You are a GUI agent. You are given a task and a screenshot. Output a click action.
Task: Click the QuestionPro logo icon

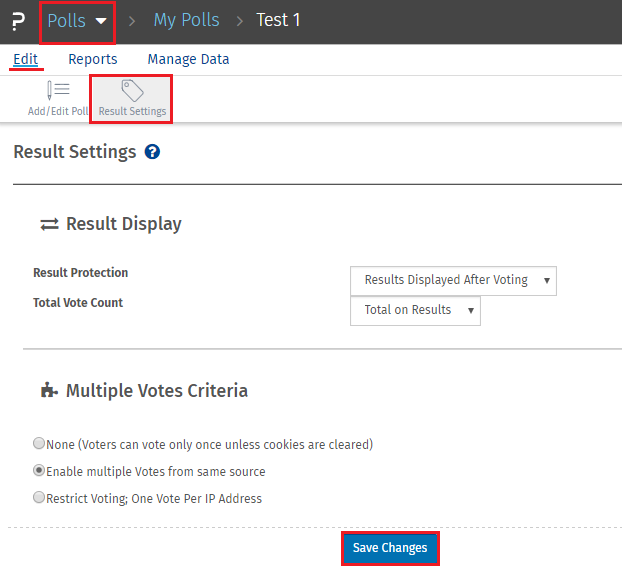(x=17, y=21)
